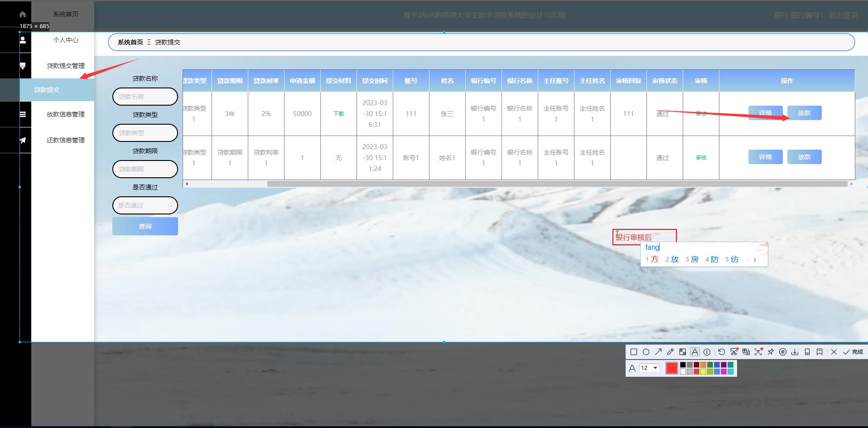Viewport: 868px width, 428px height.
Task: Click the home icon in the sidebar
Action: click(x=23, y=15)
